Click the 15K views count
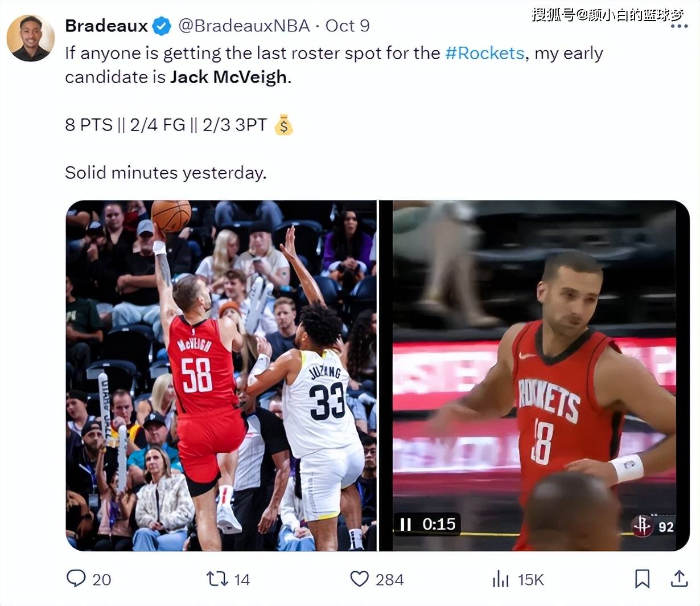 click(531, 580)
